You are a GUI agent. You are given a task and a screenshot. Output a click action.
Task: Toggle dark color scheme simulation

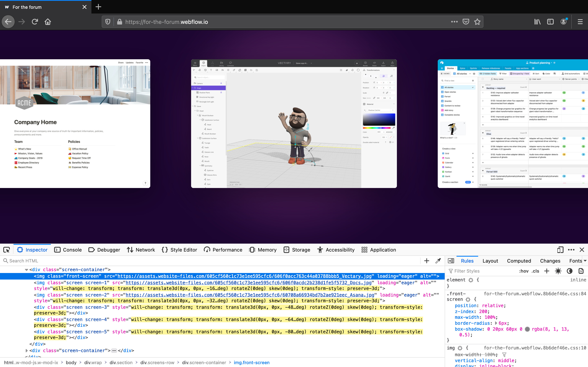[570, 271]
